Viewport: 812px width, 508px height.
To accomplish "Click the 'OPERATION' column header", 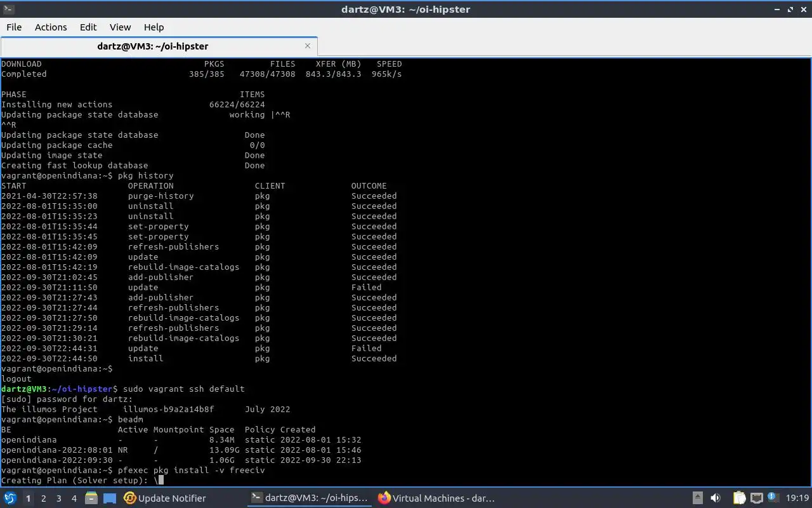I will tap(151, 186).
